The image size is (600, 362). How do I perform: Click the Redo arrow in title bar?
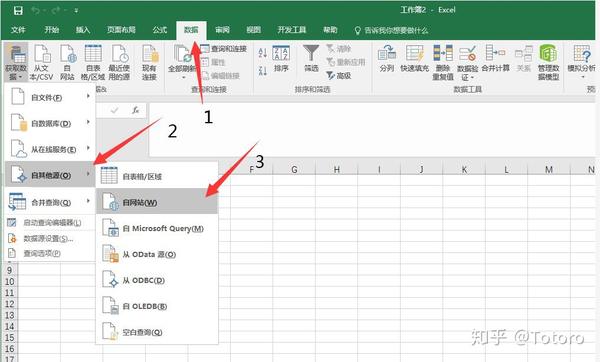[x=56, y=10]
